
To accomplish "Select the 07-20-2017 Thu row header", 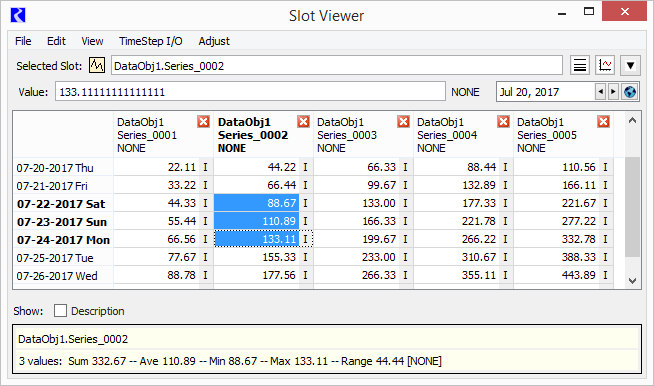I will tap(63, 167).
